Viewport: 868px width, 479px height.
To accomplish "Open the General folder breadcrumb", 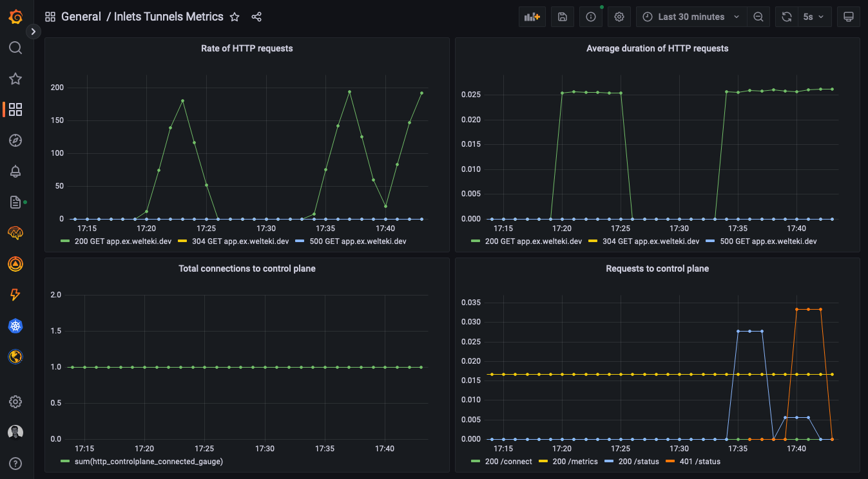I will pos(81,17).
